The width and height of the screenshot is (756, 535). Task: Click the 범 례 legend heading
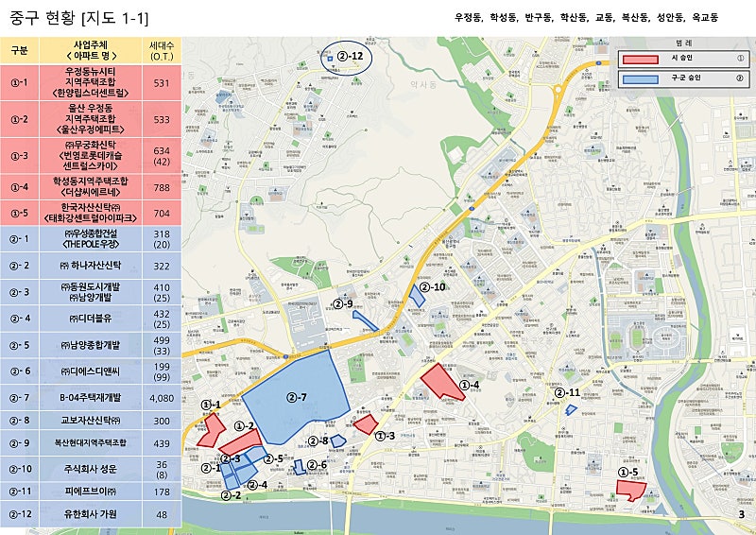point(683,43)
